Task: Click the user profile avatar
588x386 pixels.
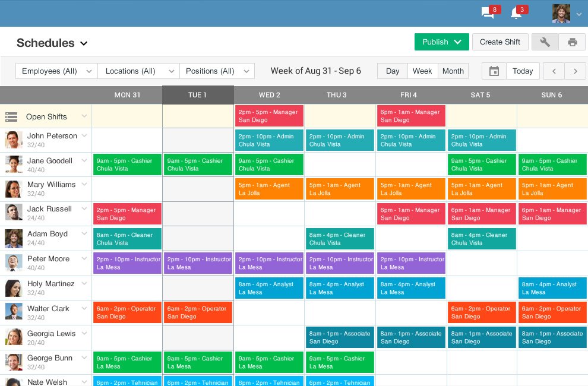Action: (x=561, y=13)
